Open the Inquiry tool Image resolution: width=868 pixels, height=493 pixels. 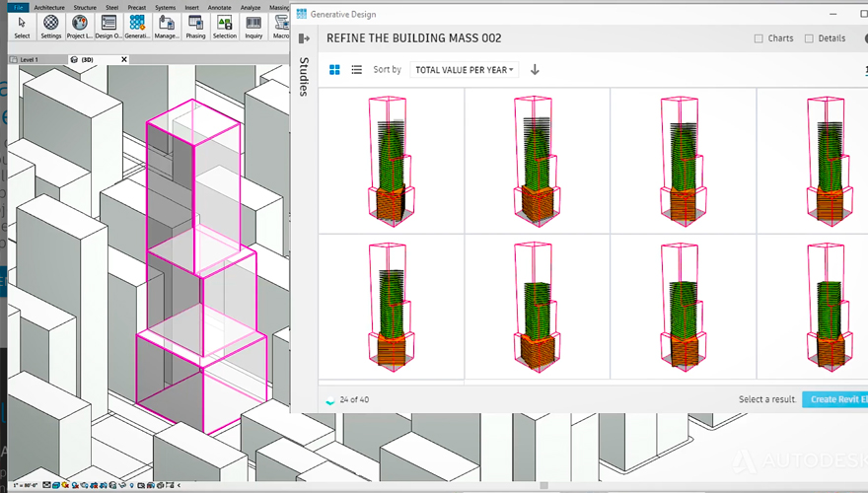pyautogui.click(x=253, y=27)
